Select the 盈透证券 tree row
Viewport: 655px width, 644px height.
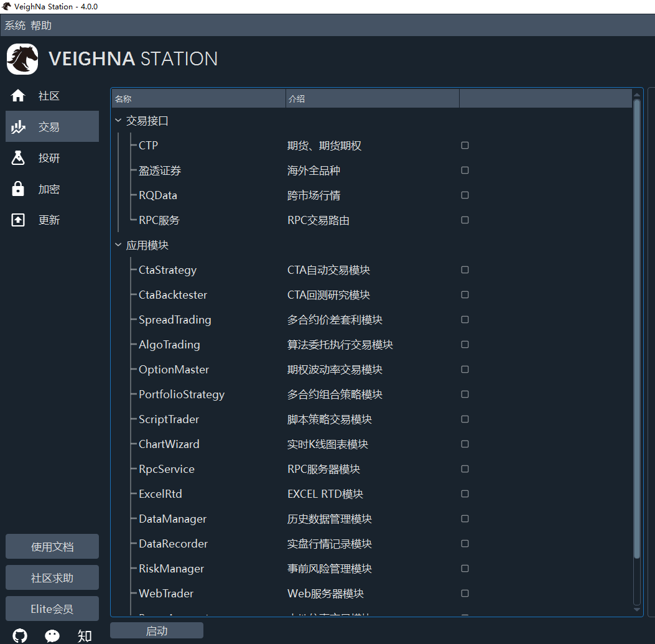[372, 170]
